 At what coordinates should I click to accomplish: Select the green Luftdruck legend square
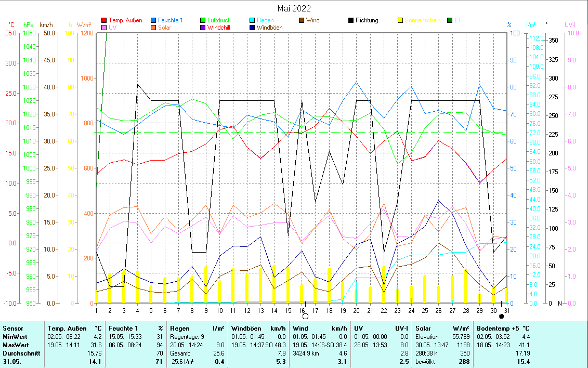[x=203, y=21]
